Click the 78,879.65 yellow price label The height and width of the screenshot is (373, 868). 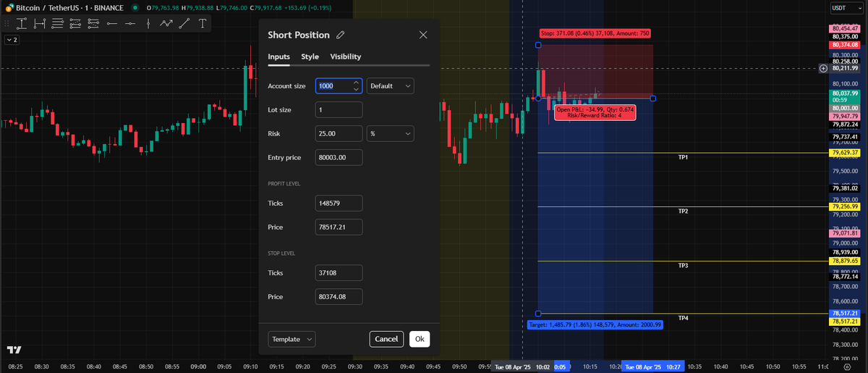click(845, 261)
